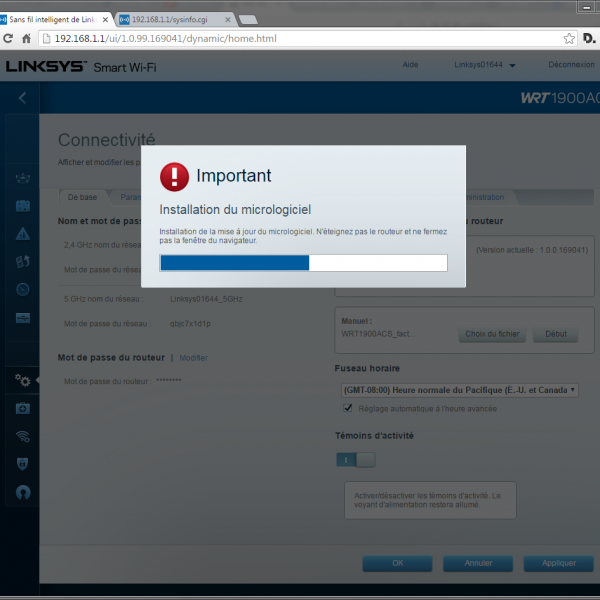600x600 pixels.
Task: Toggle the Témoins d'activité switch
Action: click(355, 459)
